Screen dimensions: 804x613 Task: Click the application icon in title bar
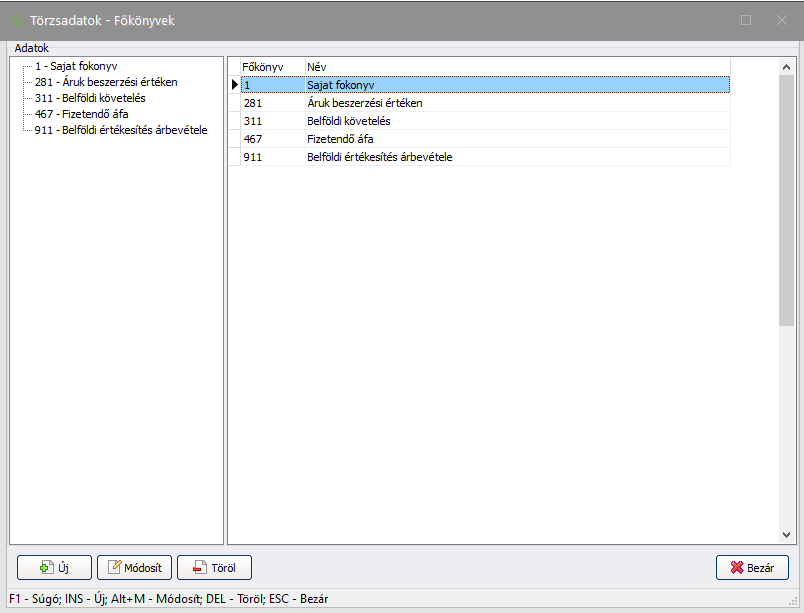[x=17, y=20]
